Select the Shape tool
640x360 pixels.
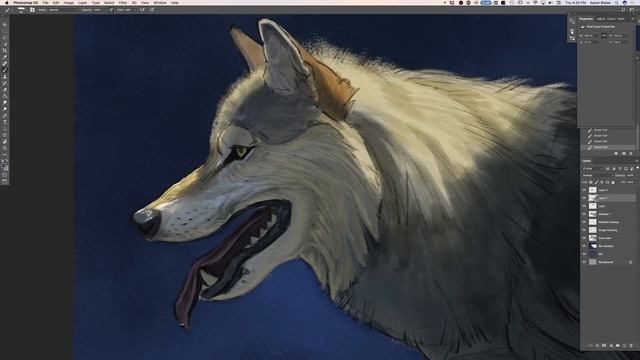click(5, 135)
